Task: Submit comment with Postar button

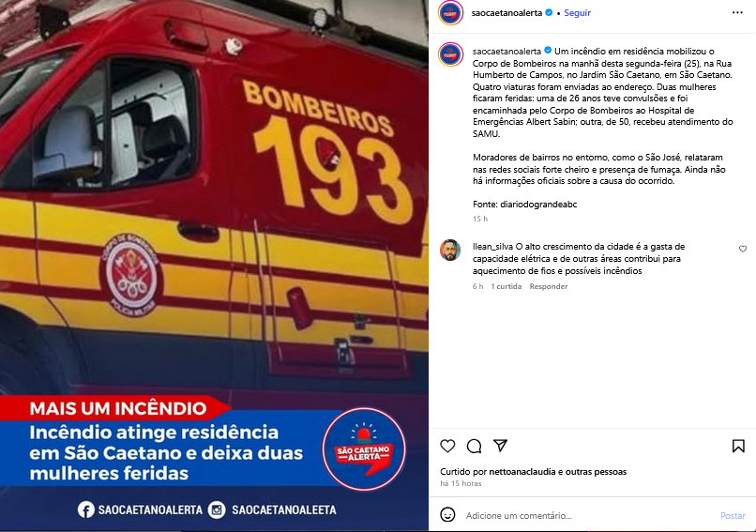Action: point(733,516)
